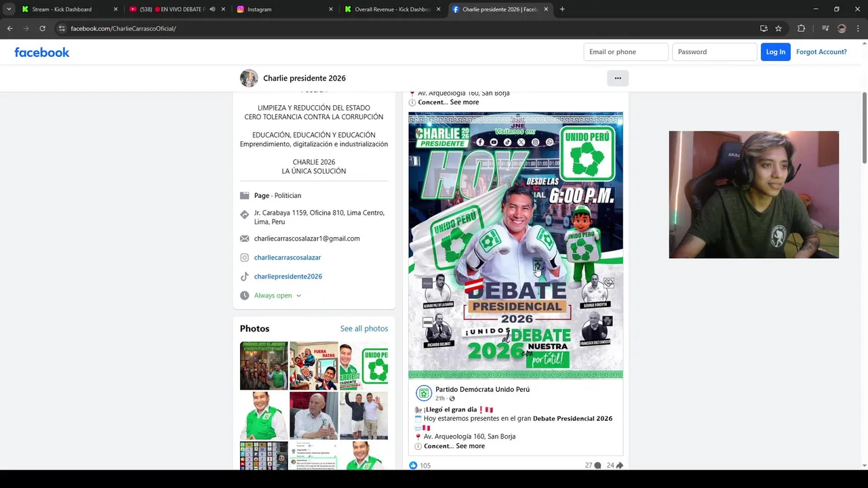
Task: Open See all photos link
Action: click(x=364, y=329)
